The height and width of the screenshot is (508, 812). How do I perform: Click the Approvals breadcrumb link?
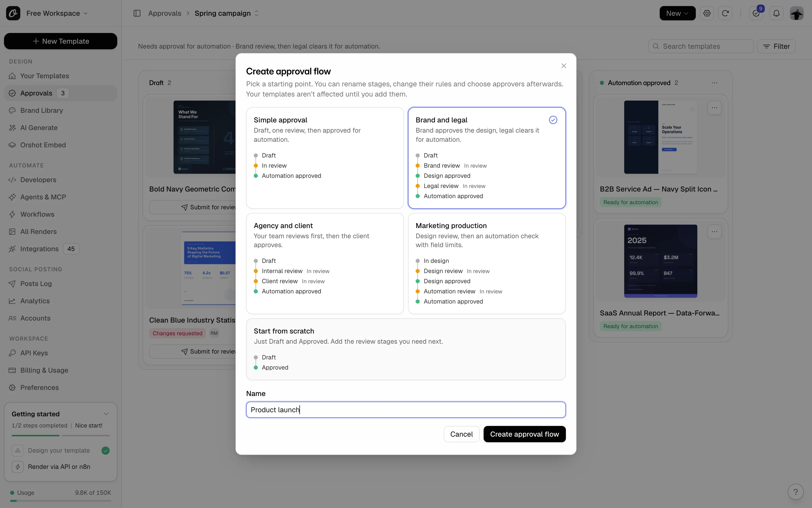pos(164,13)
